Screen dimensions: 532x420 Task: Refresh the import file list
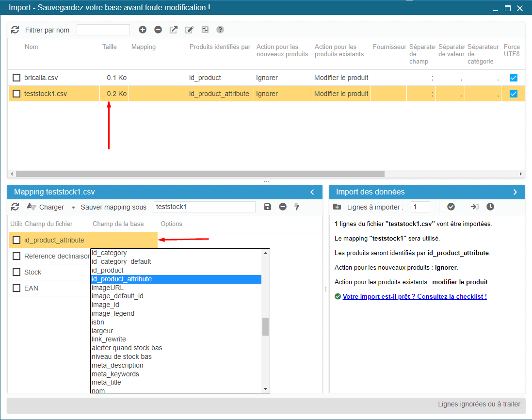15,30
